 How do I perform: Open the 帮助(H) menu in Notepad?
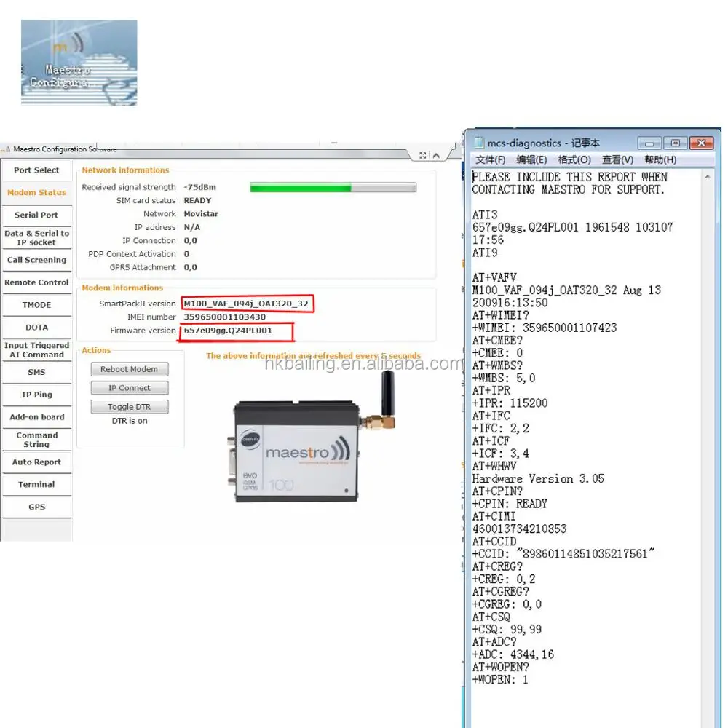pyautogui.click(x=660, y=160)
